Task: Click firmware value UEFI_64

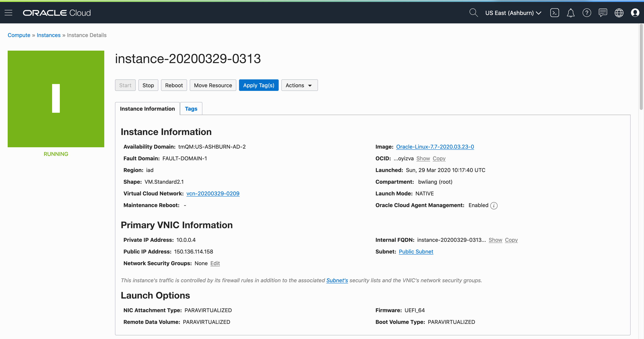Action: click(x=415, y=310)
